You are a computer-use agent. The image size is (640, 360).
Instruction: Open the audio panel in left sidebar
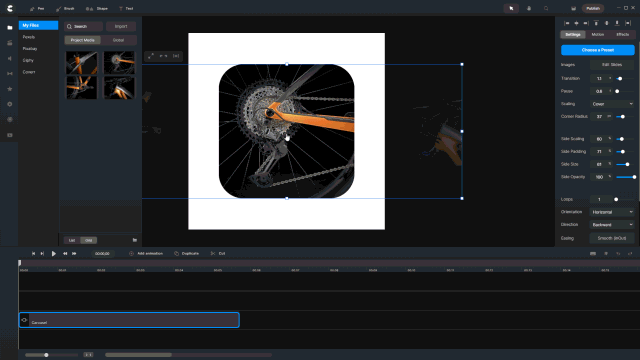point(10,58)
